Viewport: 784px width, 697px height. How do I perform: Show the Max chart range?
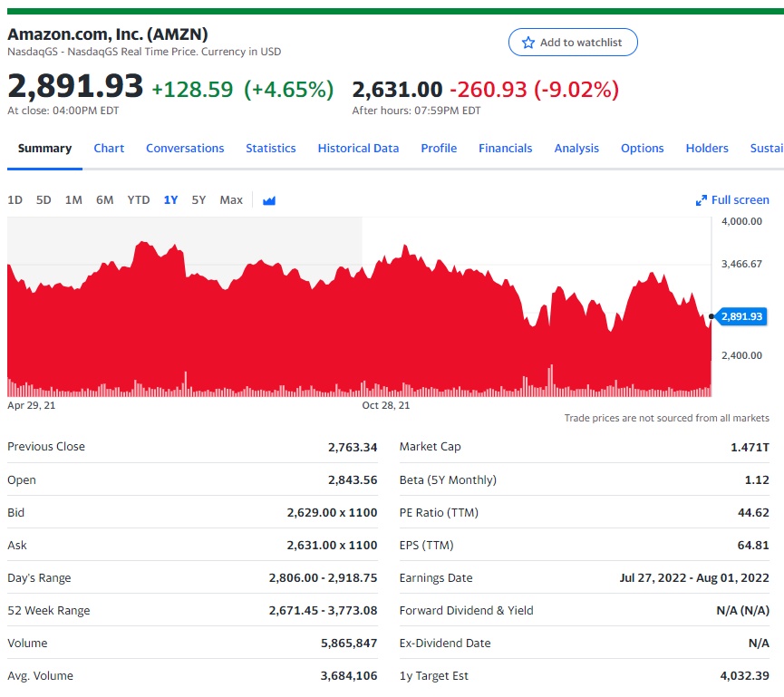[231, 200]
